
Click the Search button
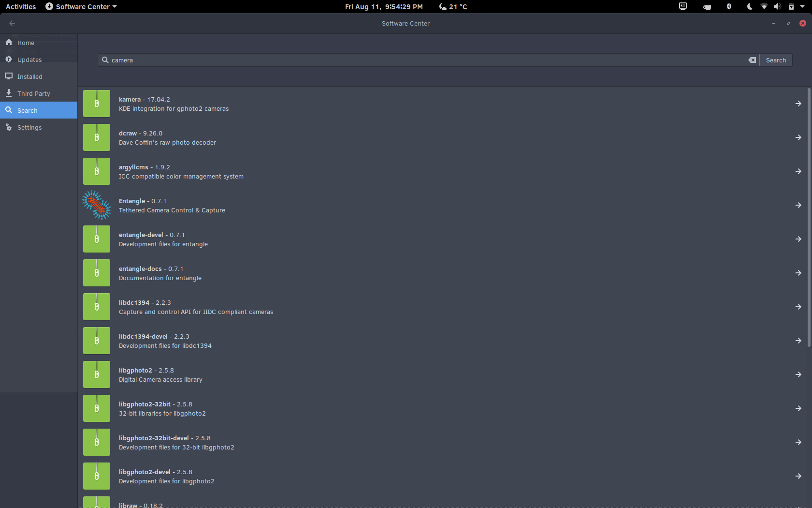[776, 60]
